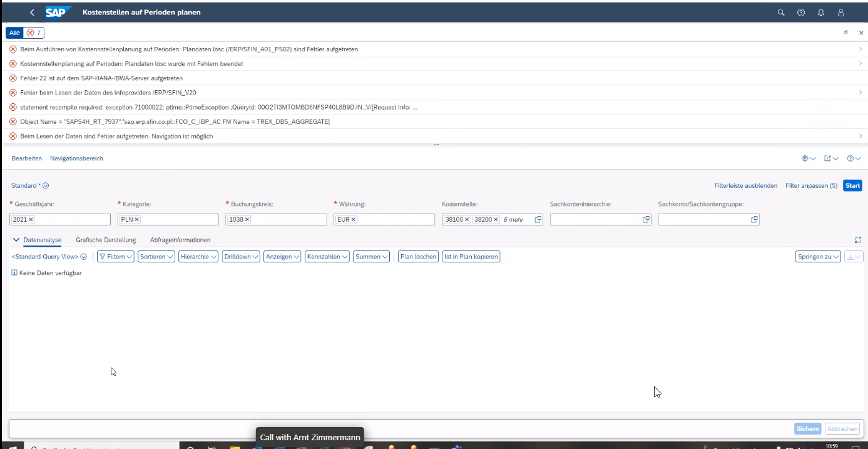
Task: Toggle full screen for analysis area
Action: (x=858, y=240)
